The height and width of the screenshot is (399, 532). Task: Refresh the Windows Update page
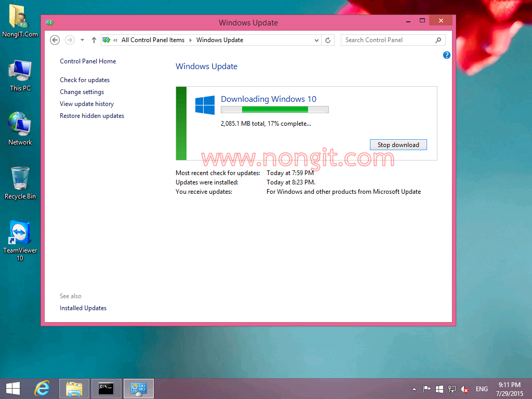click(x=328, y=41)
